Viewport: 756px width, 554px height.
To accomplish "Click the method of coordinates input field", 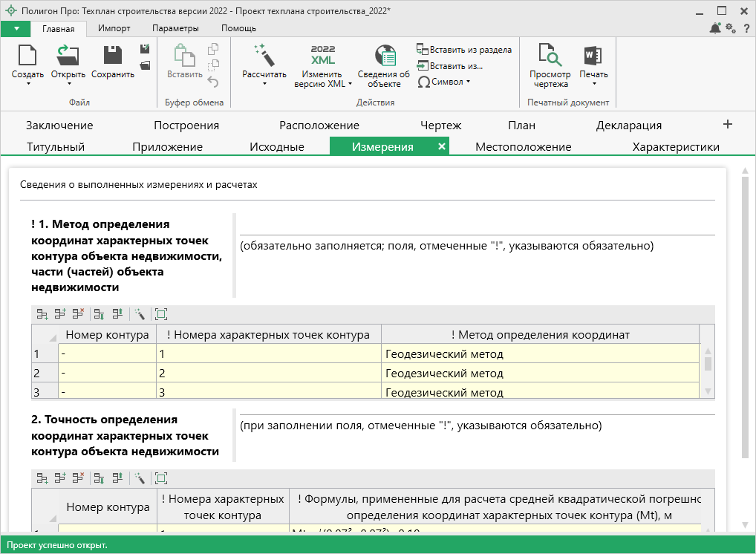I will click(477, 224).
